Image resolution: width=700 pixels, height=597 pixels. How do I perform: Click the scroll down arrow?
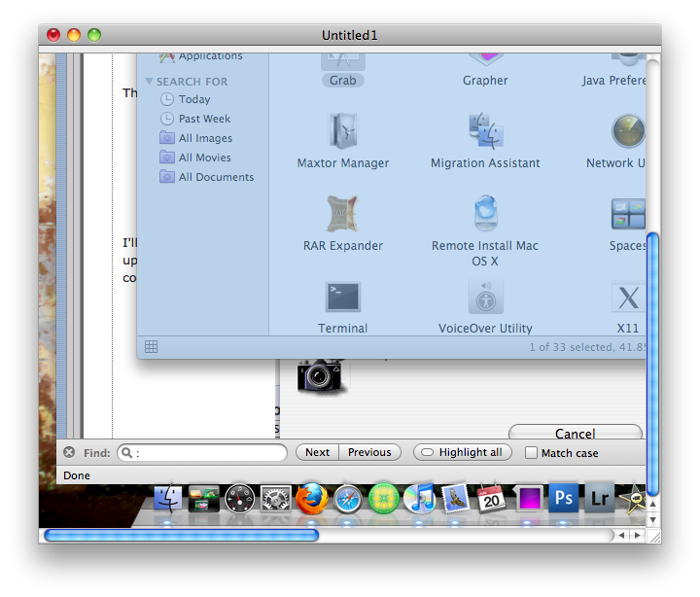652,520
